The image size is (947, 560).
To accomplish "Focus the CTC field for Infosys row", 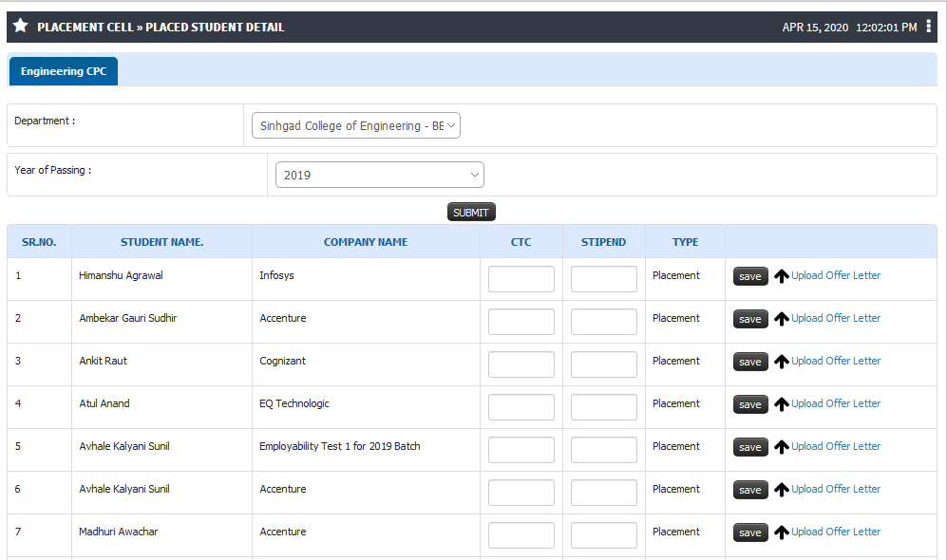I will click(521, 279).
